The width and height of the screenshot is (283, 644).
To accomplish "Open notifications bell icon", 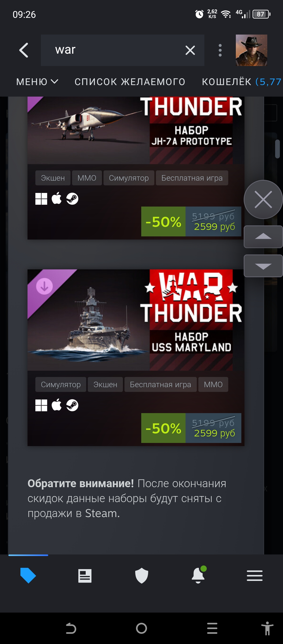I will pyautogui.click(x=198, y=575).
